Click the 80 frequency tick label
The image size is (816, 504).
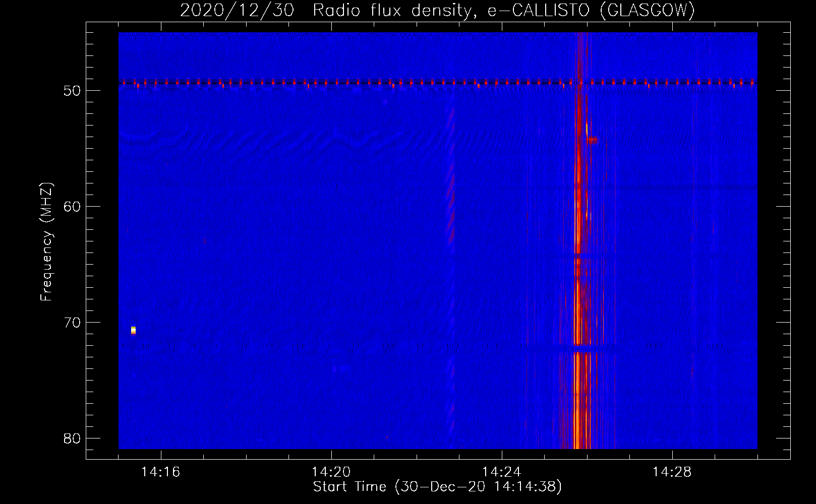coord(72,438)
